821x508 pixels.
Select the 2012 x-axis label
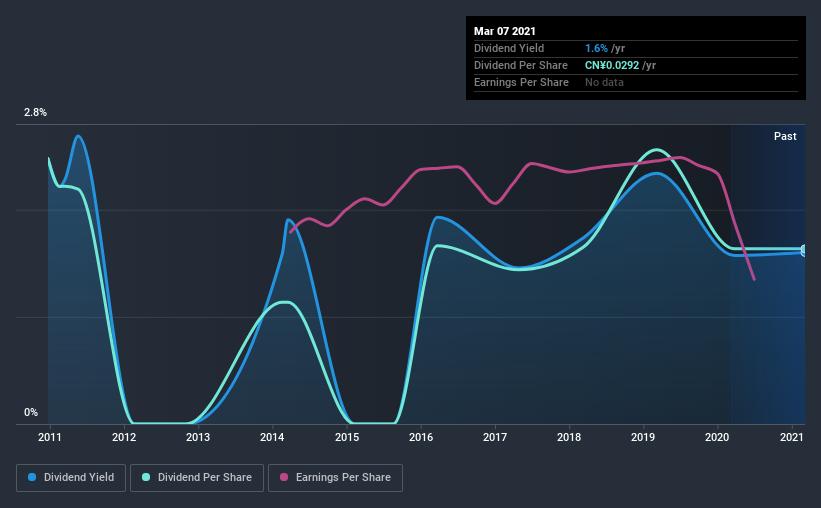124,437
